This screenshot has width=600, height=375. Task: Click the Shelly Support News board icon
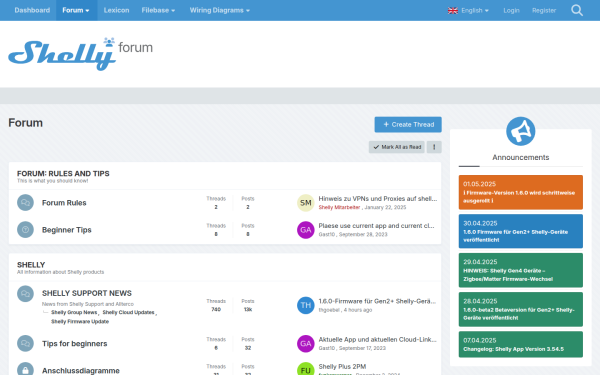pyautogui.click(x=25, y=293)
